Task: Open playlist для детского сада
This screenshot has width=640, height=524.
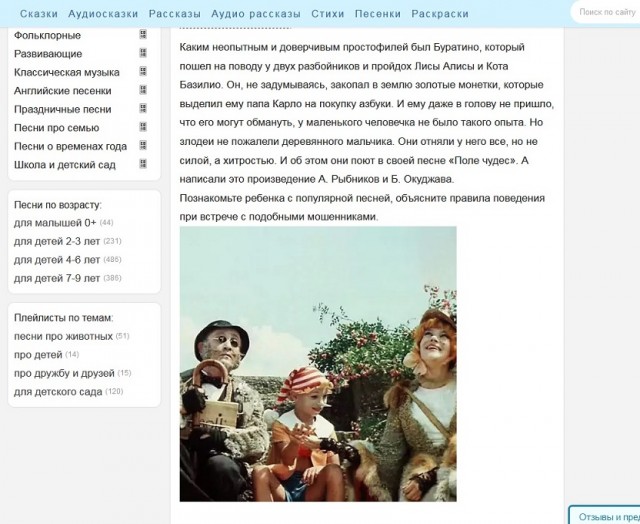Action: [58, 392]
